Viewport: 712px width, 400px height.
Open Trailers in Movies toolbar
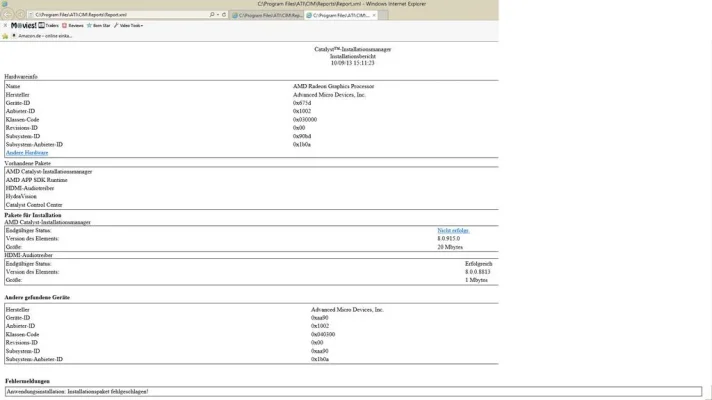49,25
